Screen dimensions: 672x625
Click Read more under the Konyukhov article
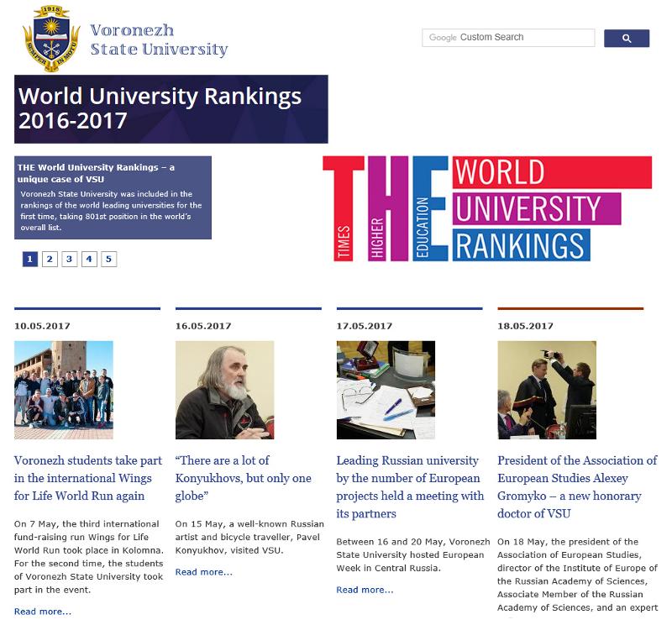click(203, 572)
